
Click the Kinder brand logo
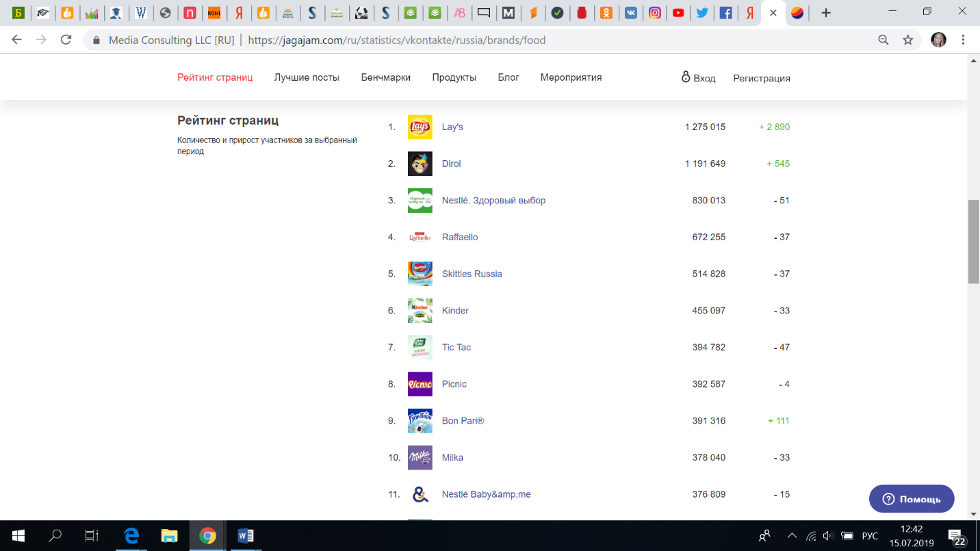click(x=420, y=311)
